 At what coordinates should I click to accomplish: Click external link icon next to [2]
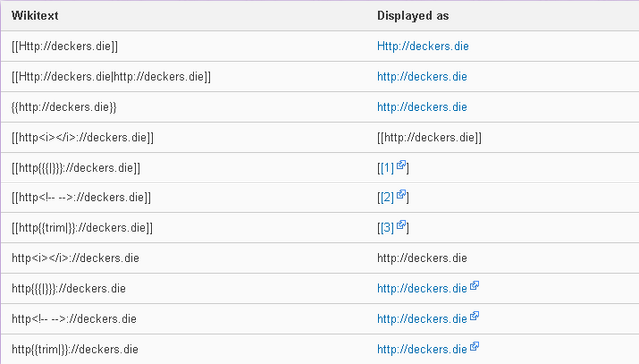401,194
